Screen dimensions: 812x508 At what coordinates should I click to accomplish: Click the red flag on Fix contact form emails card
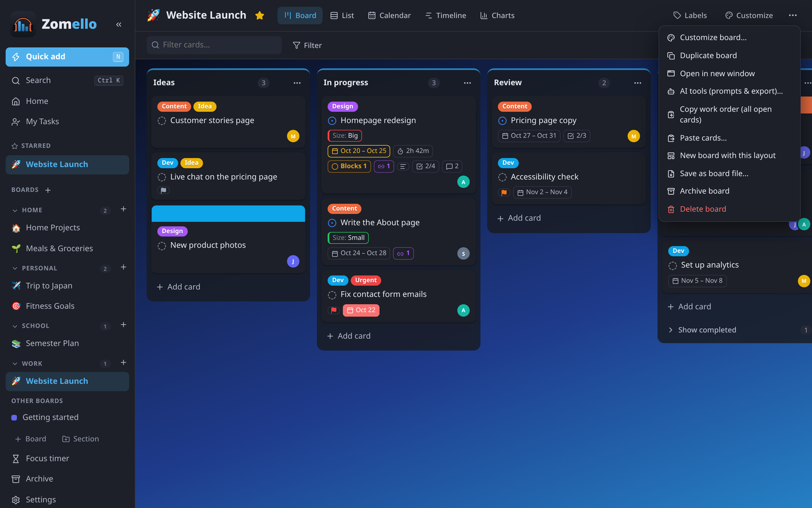333,310
